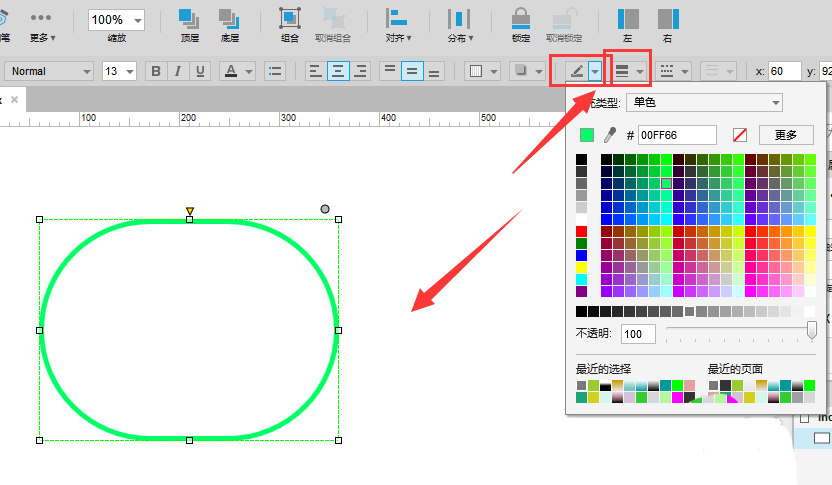Image resolution: width=832 pixels, height=485 pixels.
Task: Open the 单色 fill type dropdown
Action: pos(704,102)
